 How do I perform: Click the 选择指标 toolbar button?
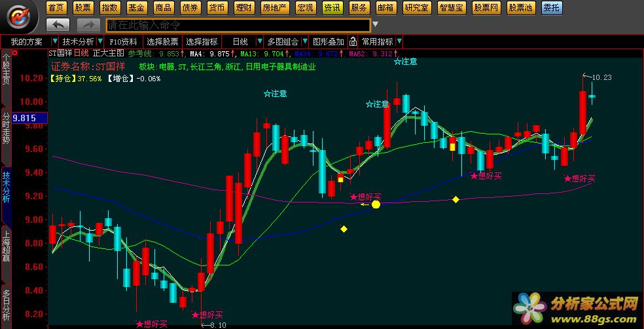[x=202, y=41]
